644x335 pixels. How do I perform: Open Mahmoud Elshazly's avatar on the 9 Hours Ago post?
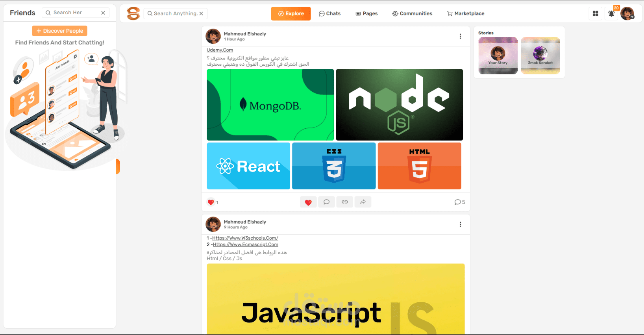pos(213,224)
